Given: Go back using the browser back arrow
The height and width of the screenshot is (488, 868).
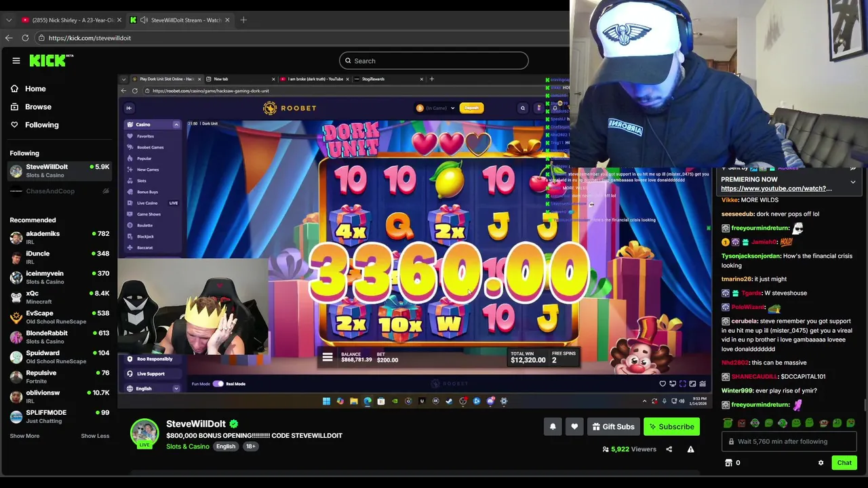Looking at the screenshot, I should point(9,38).
